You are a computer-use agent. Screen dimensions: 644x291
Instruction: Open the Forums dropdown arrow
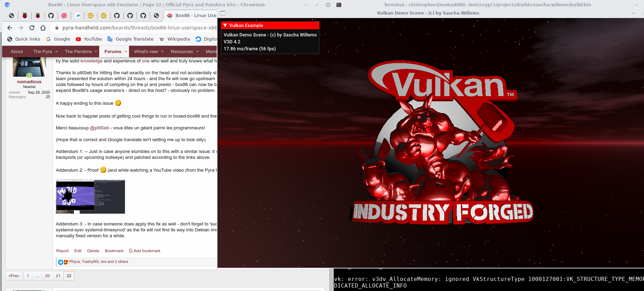click(126, 52)
